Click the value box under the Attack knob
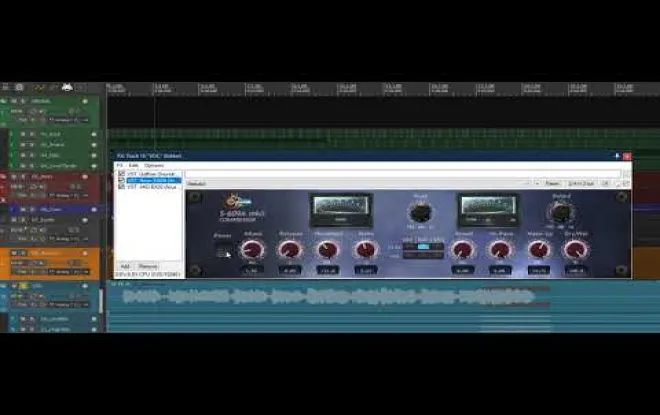This screenshot has height=415, width=660. point(252,270)
